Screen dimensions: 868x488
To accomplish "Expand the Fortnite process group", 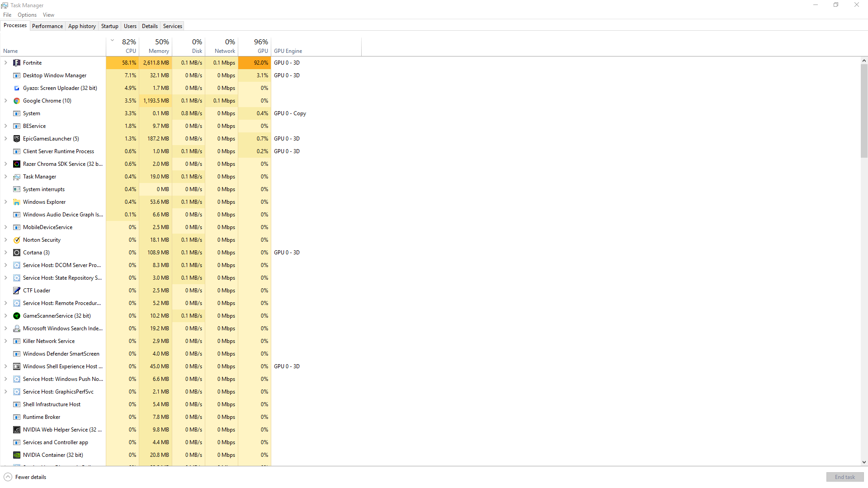I will [x=5, y=63].
